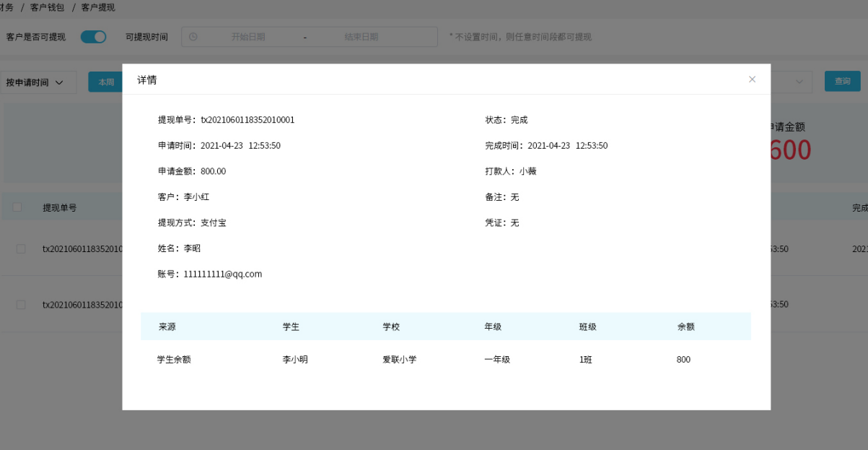The width and height of the screenshot is (868, 450).
Task: Click the withdrawal number tx2021060118352010001 in the dialog
Action: [x=247, y=120]
